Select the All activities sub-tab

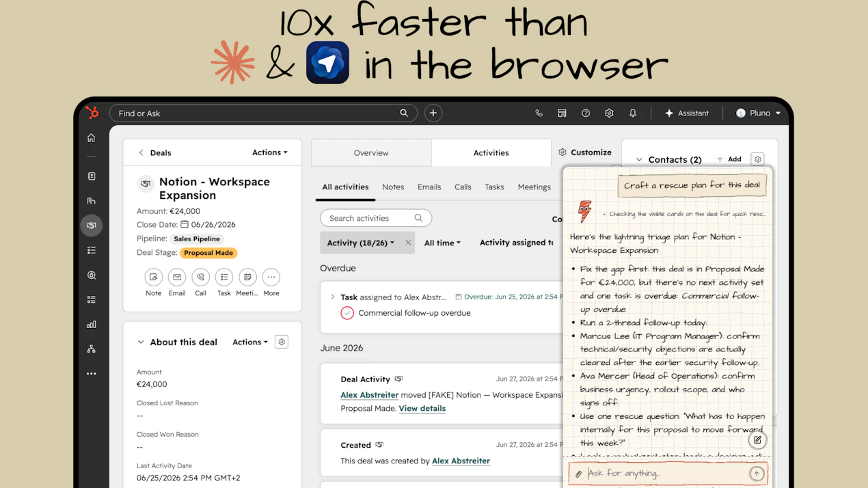pyautogui.click(x=345, y=187)
